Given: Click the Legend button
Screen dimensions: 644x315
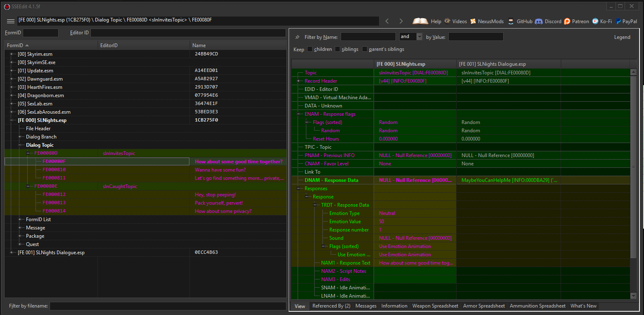Looking at the screenshot, I should 622,37.
